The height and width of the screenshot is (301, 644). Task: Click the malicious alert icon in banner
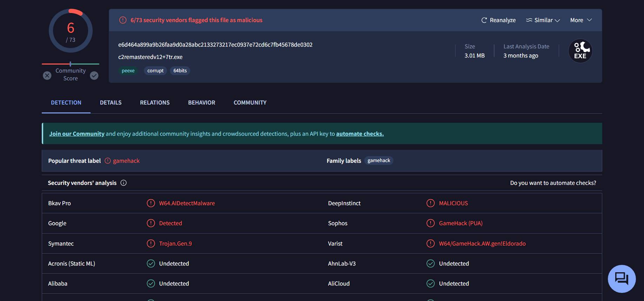(x=123, y=20)
